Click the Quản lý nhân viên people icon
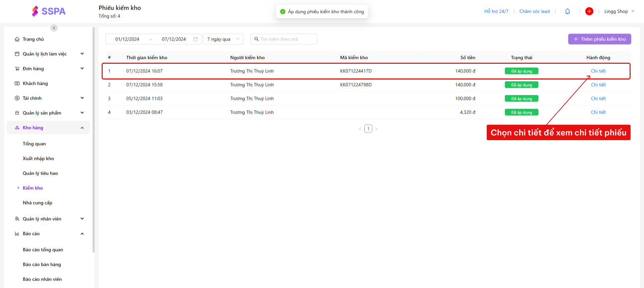The width and height of the screenshot is (644, 288). pos(17,219)
